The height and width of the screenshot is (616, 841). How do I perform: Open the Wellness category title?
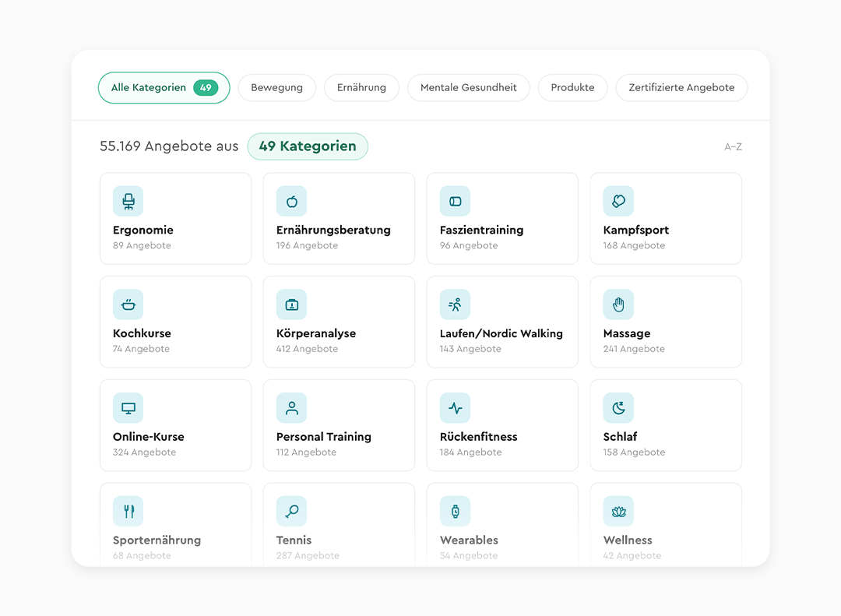[x=628, y=540]
